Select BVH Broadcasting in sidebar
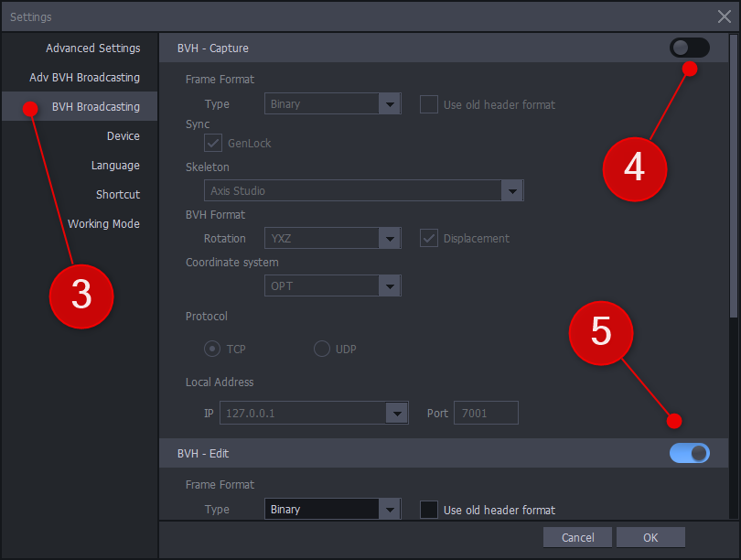The width and height of the screenshot is (741, 560). [80, 106]
